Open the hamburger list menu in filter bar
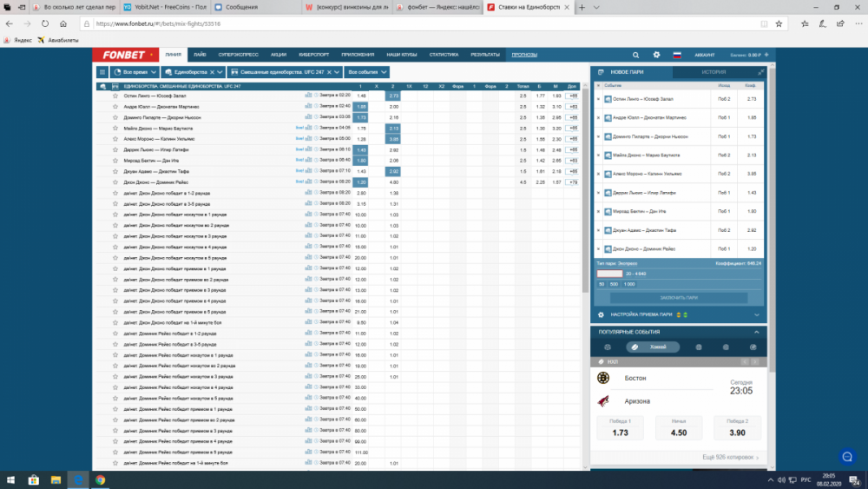This screenshot has height=489, width=868. 102,72
